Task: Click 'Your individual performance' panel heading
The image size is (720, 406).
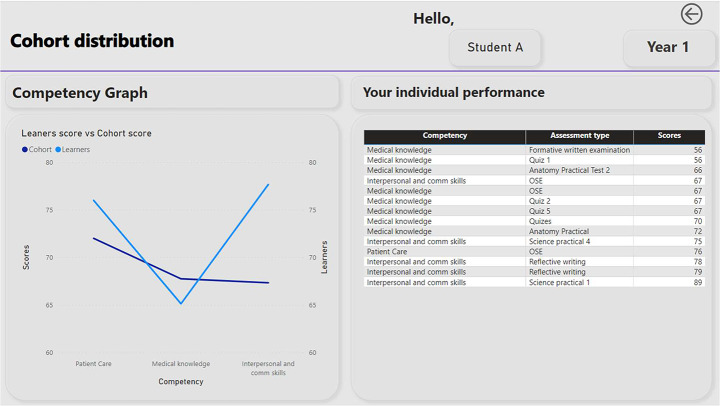Action: tap(454, 92)
